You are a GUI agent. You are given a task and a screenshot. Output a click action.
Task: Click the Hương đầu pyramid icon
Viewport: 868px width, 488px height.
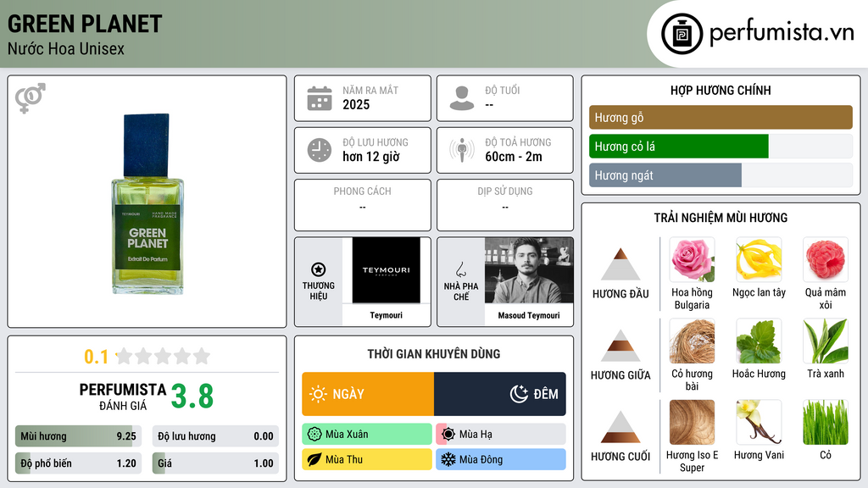pyautogui.click(x=620, y=264)
